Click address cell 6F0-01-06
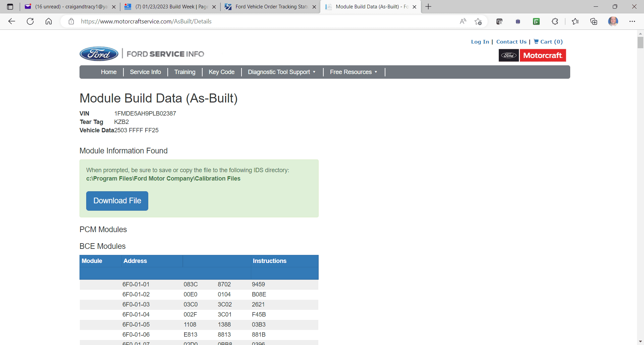 click(x=136, y=335)
